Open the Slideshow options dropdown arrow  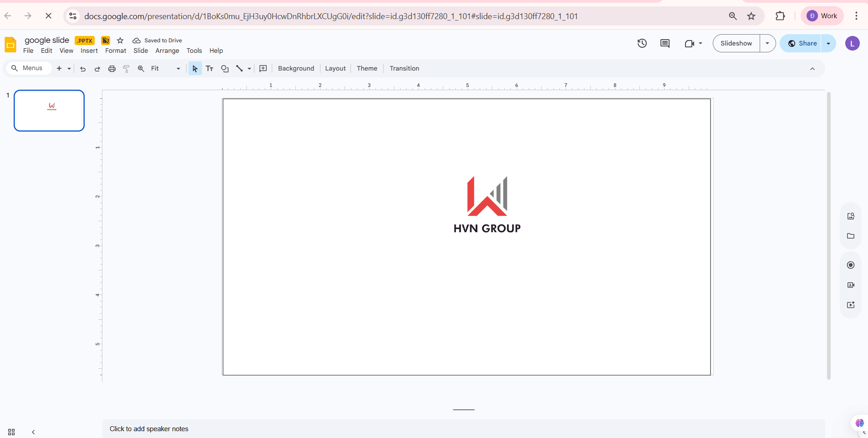(x=767, y=43)
